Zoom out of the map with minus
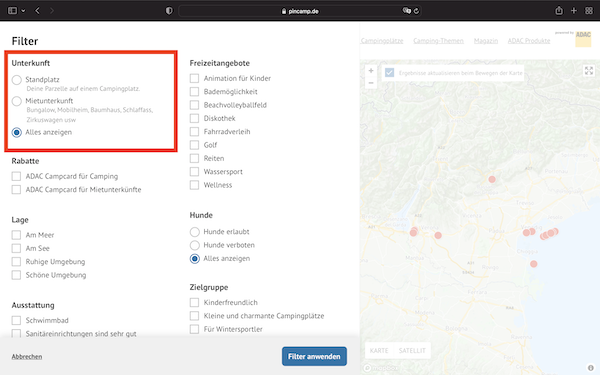This screenshot has height=375, width=600. coord(371,83)
